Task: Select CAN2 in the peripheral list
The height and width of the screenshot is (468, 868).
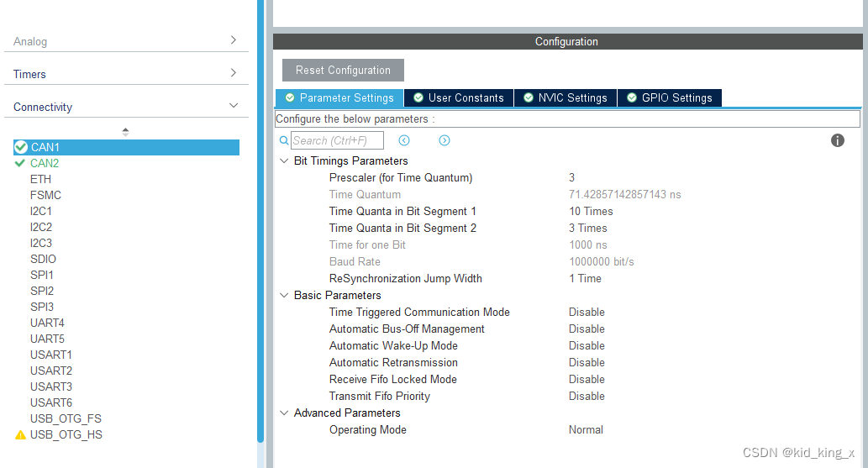Action: [45, 163]
